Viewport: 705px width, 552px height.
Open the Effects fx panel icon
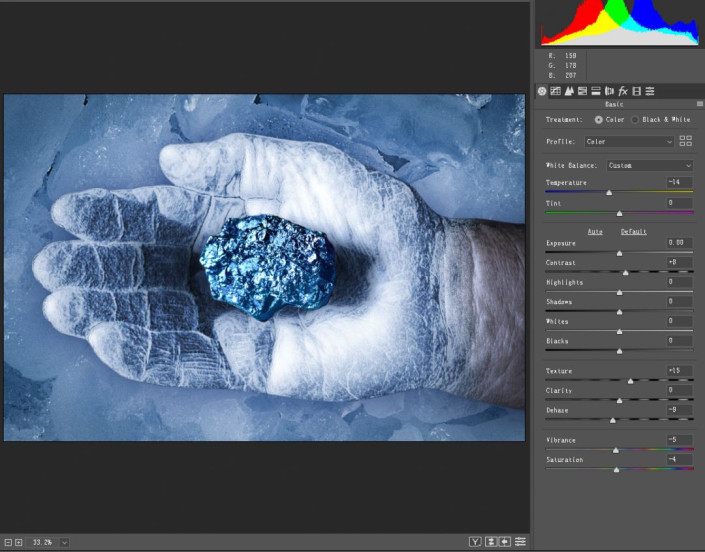[x=623, y=91]
